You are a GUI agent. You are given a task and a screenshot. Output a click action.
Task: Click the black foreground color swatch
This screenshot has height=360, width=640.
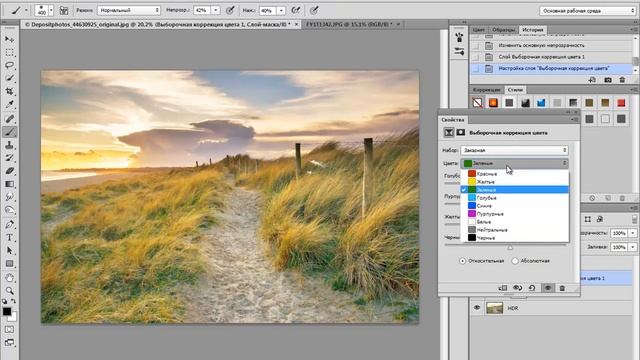tap(7, 311)
